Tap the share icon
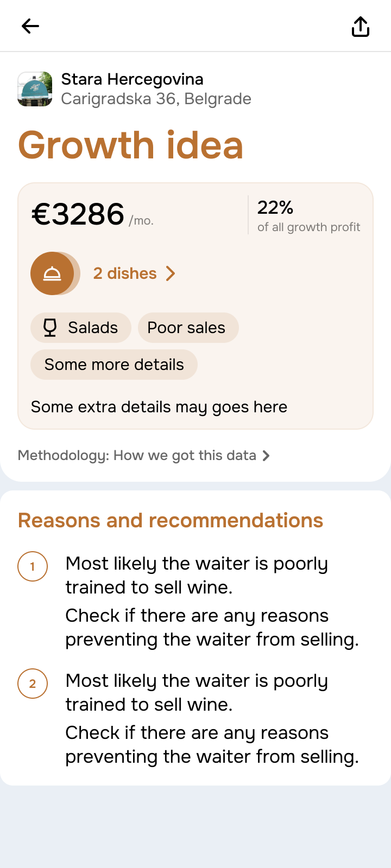 click(x=361, y=26)
